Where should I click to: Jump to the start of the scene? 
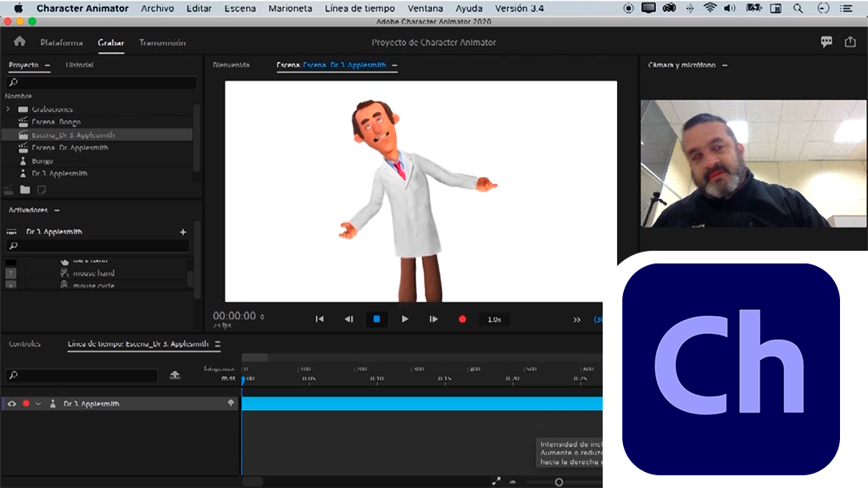click(320, 319)
